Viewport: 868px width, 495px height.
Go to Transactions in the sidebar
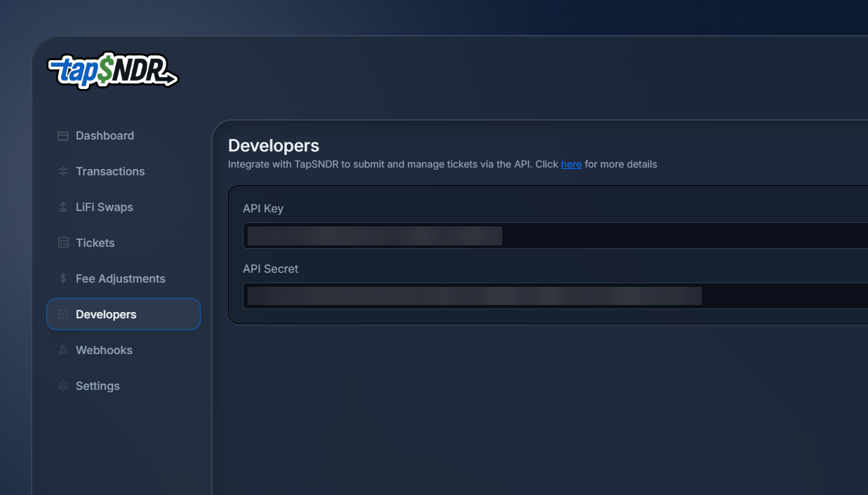123,172
